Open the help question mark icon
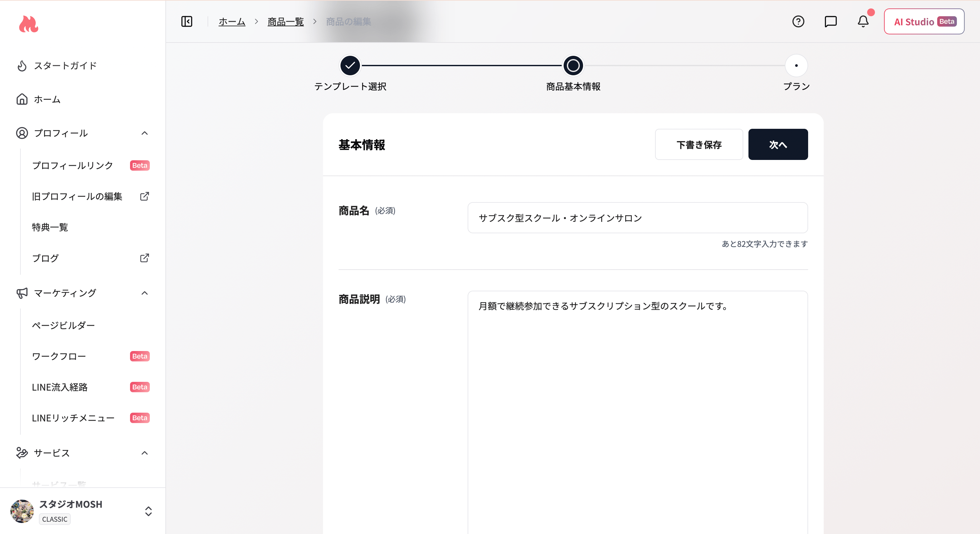The height and width of the screenshot is (534, 980). tap(798, 22)
